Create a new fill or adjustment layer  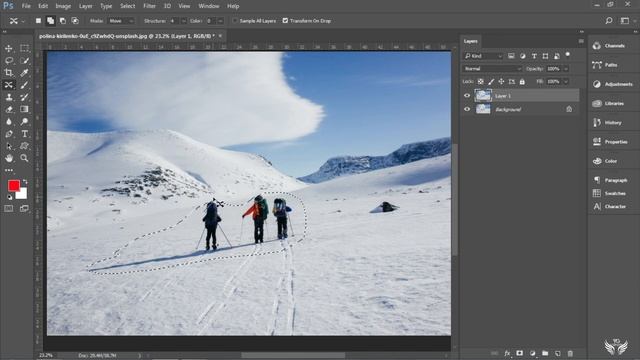tap(532, 353)
